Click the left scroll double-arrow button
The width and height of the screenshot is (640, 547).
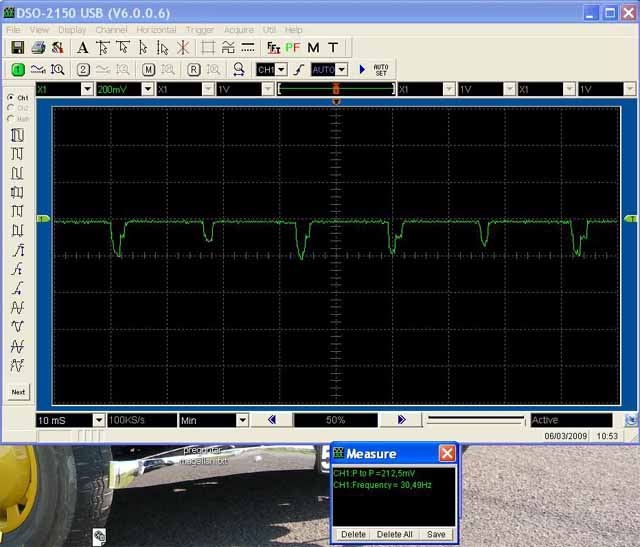[x=270, y=420]
